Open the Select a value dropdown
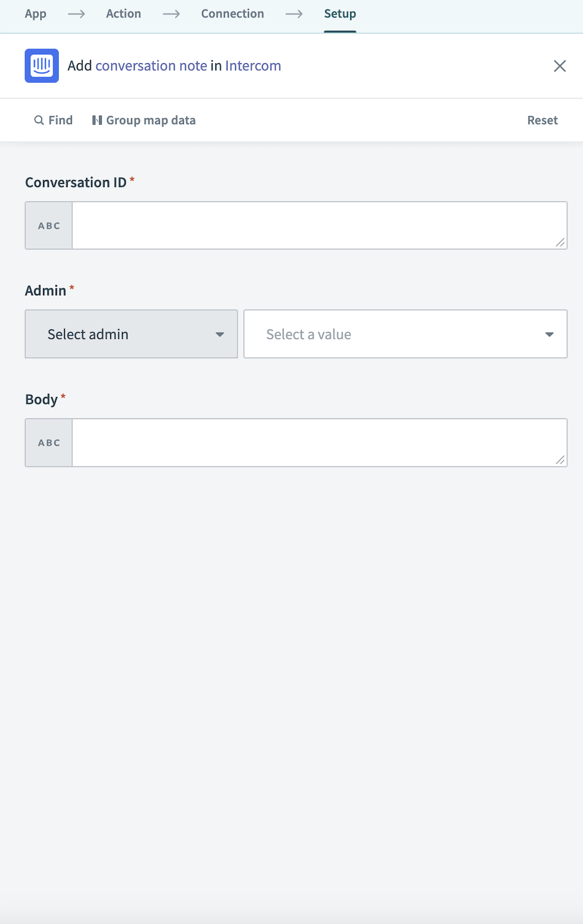 [392, 334]
